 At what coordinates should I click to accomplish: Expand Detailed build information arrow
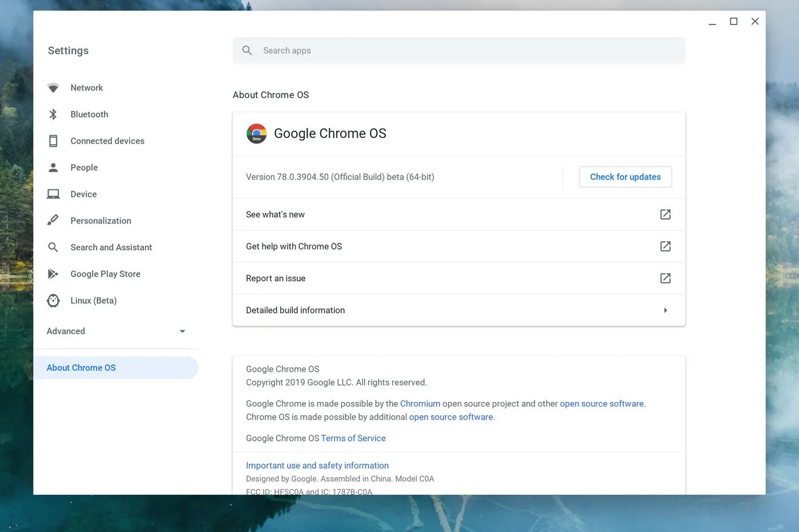(x=665, y=310)
